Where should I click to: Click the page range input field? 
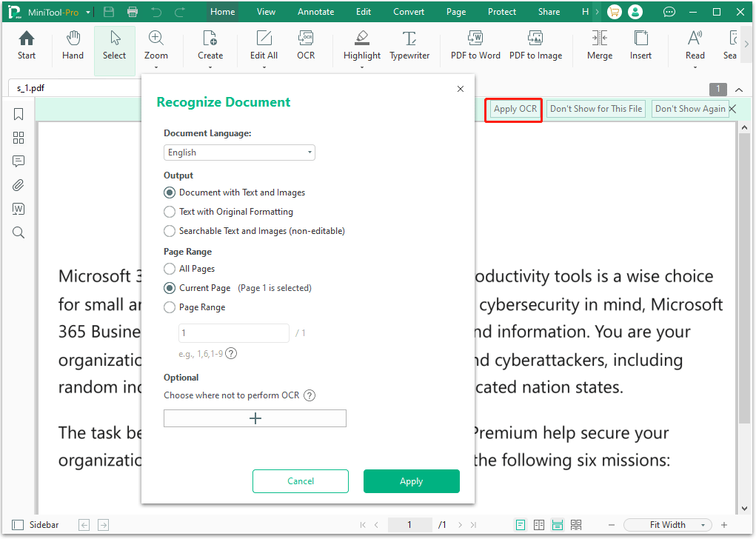(x=234, y=333)
